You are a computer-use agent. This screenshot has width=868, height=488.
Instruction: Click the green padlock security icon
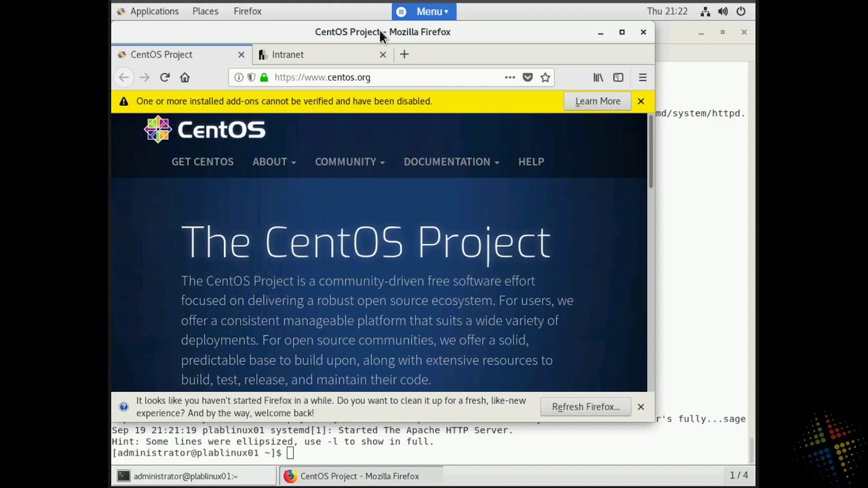264,77
